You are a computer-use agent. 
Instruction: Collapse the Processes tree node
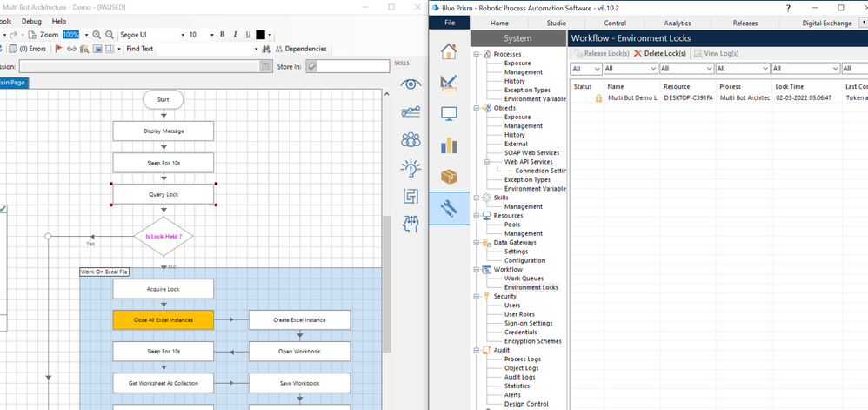click(476, 54)
